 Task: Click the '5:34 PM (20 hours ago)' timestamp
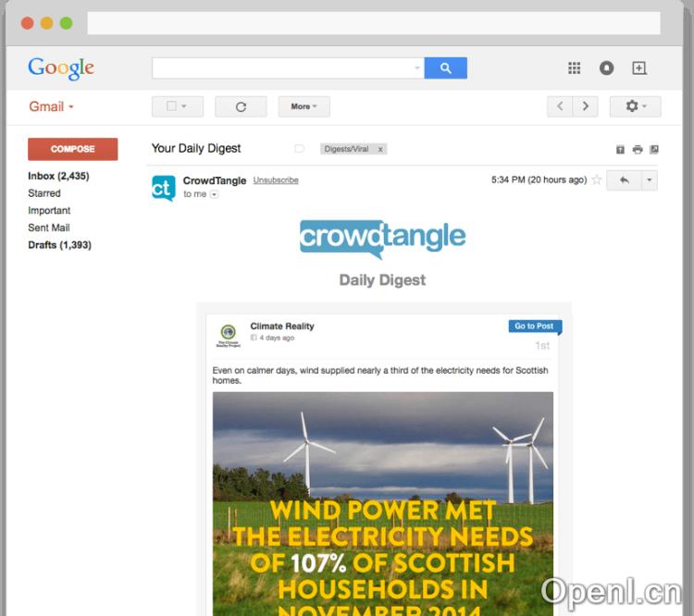pyautogui.click(x=539, y=179)
